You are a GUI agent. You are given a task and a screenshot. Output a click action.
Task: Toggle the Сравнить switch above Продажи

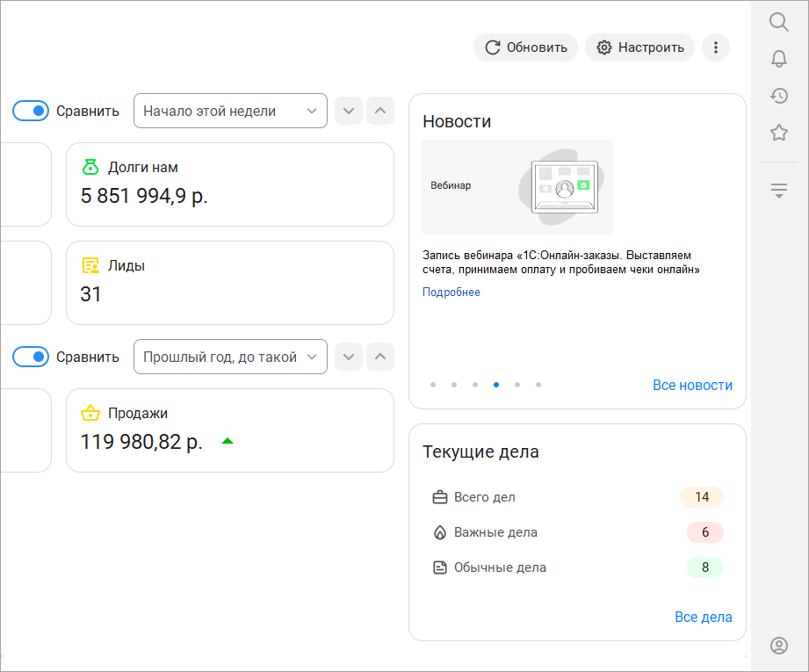pyautogui.click(x=30, y=357)
